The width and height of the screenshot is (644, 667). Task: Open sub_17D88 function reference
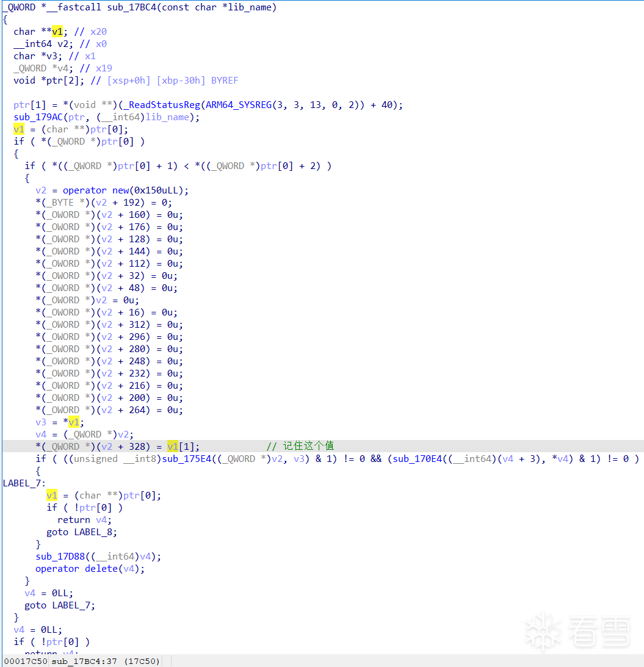click(x=60, y=557)
